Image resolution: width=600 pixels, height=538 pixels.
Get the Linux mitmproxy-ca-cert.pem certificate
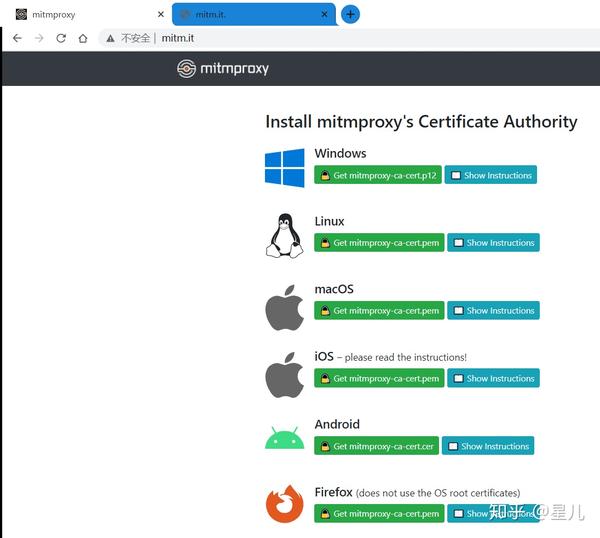378,243
